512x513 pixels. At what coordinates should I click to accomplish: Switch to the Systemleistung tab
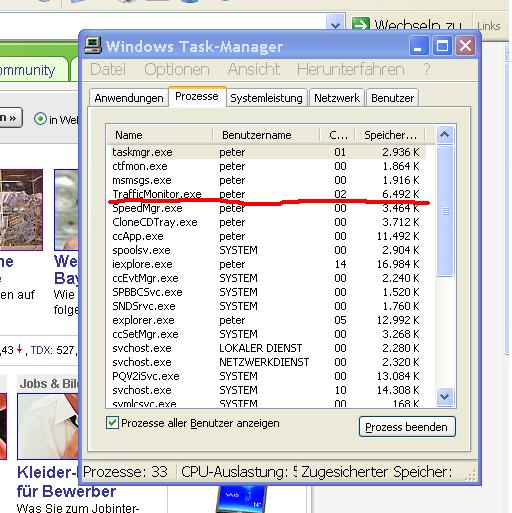pos(266,98)
